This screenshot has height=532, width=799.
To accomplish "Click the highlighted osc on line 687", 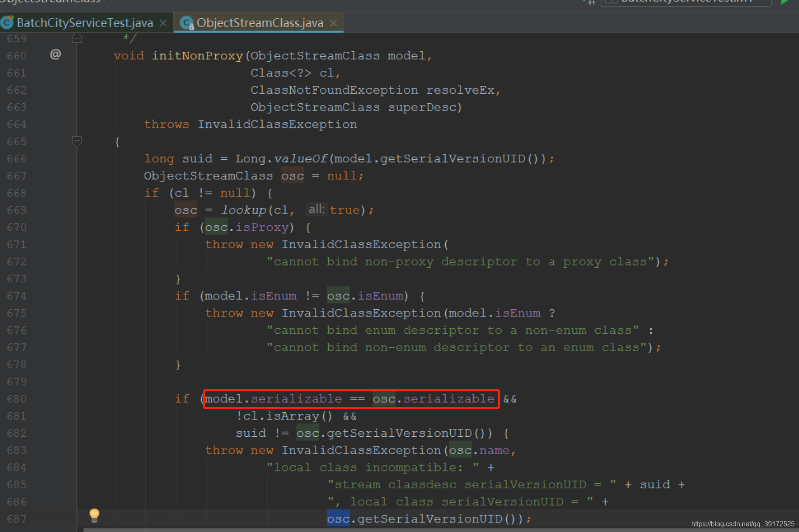I will pyautogui.click(x=338, y=518).
